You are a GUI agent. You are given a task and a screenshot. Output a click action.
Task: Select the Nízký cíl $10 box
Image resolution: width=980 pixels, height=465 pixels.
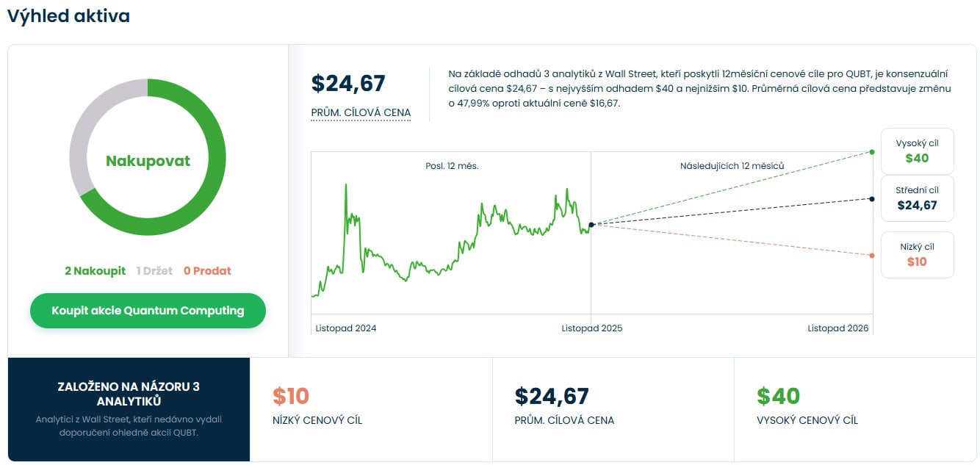[x=917, y=255]
